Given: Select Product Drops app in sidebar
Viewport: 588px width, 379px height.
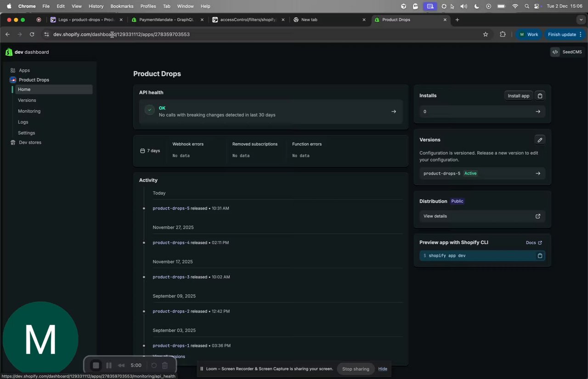Looking at the screenshot, I should pos(34,80).
